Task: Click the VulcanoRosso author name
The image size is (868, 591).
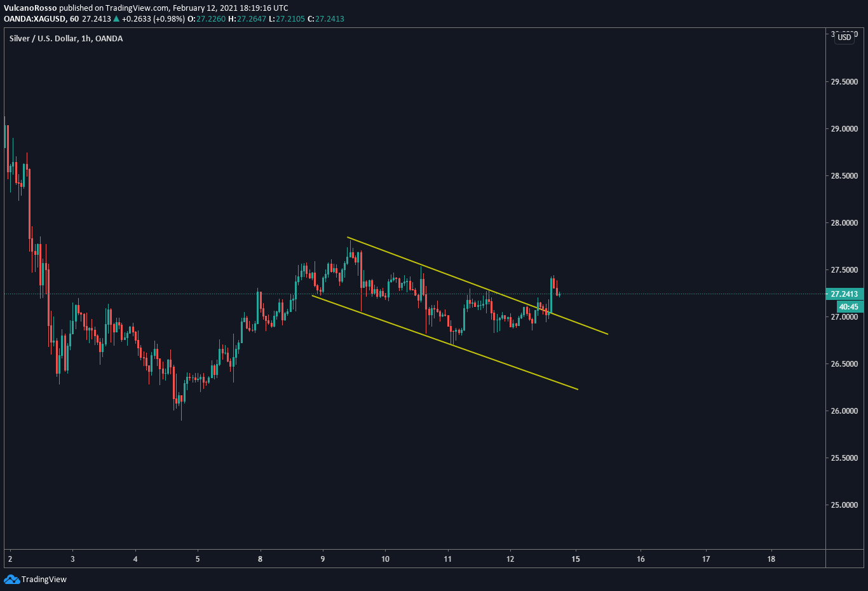Action: tap(31, 8)
